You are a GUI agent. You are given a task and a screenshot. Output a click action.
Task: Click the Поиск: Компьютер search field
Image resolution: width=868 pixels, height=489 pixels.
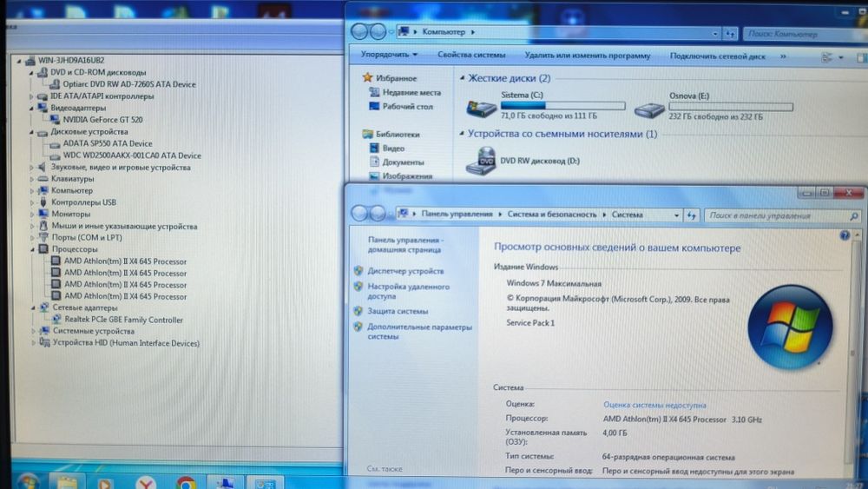tap(805, 35)
